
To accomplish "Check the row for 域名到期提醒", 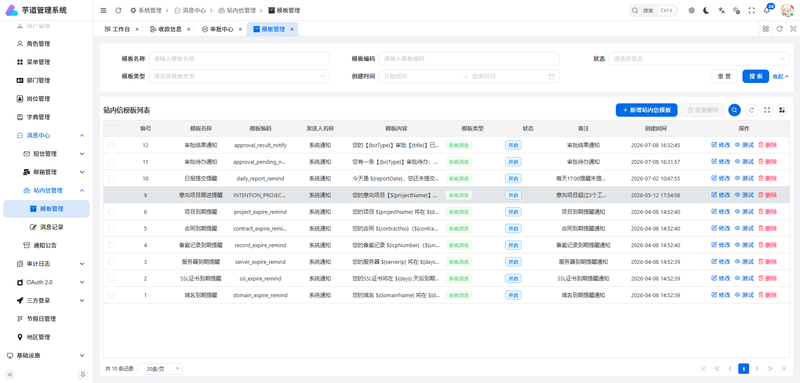I will coord(111,295).
